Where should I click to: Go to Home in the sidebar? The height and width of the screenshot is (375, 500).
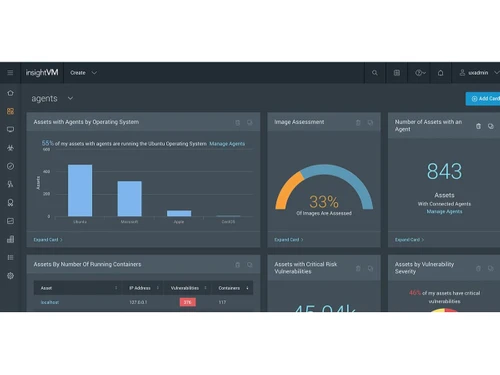point(10,93)
